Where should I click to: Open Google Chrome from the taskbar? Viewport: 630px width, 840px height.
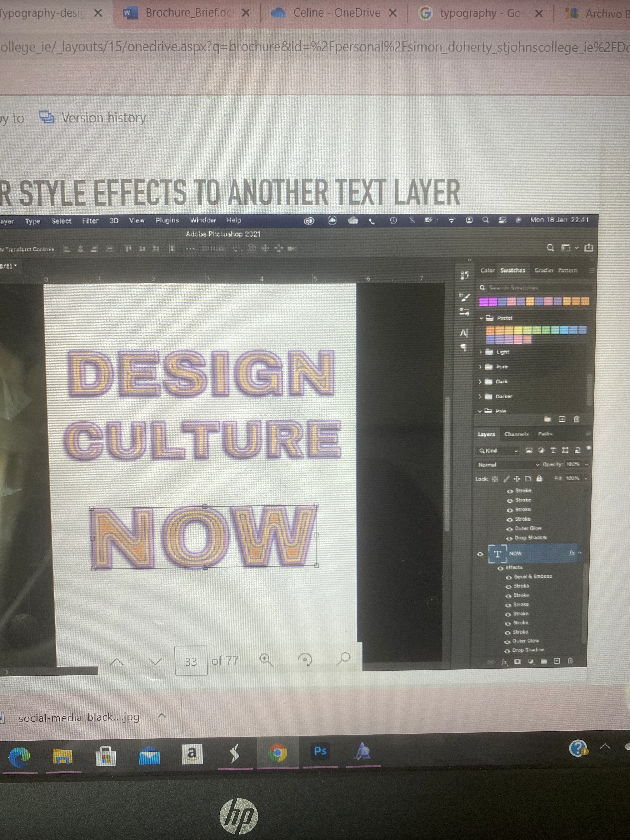point(277,752)
